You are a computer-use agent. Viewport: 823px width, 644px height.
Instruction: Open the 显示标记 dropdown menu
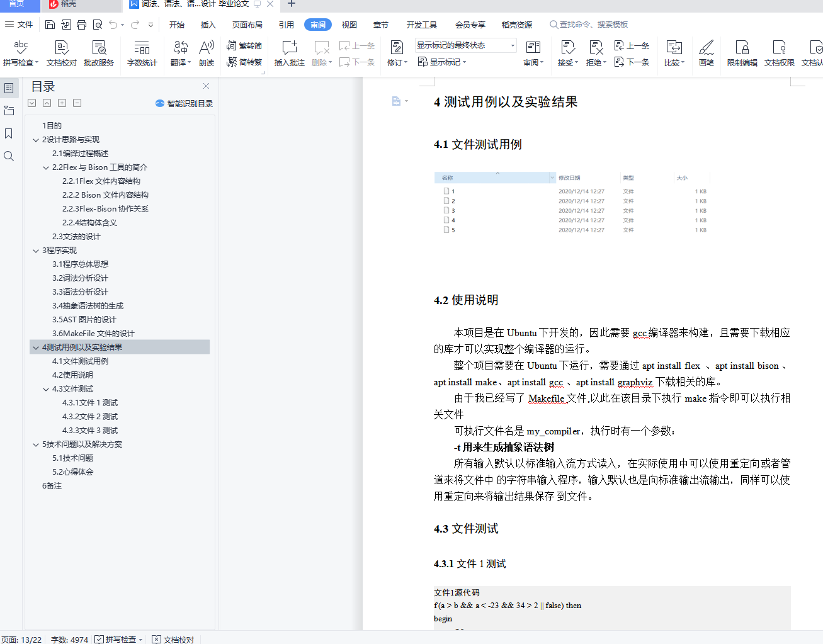(442, 62)
